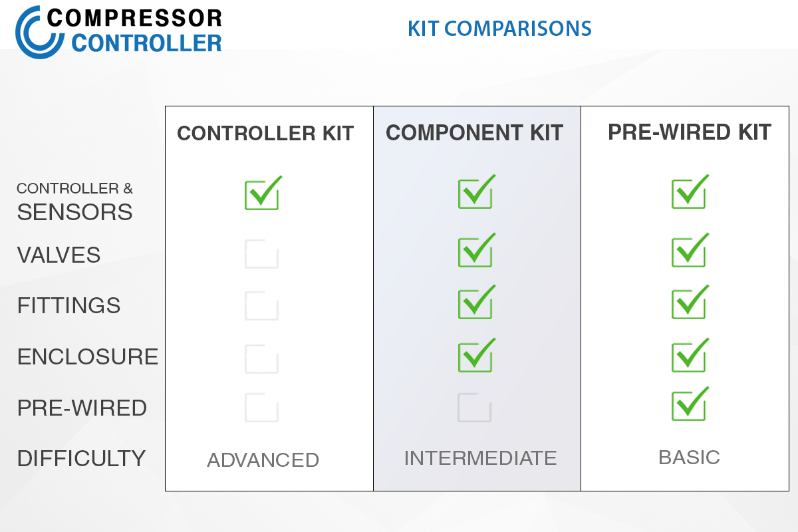This screenshot has width=798, height=532.
Task: Click the Kit Comparisons title
Action: [x=499, y=29]
